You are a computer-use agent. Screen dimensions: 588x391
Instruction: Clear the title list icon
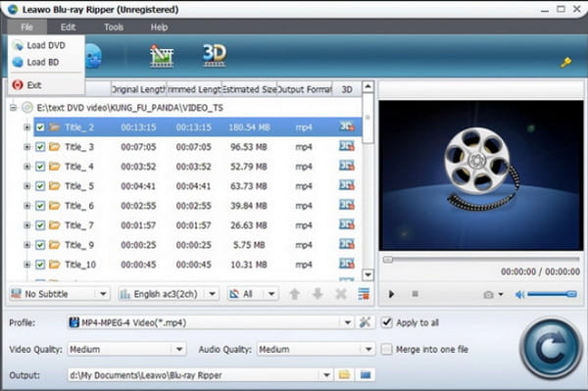coord(364,294)
